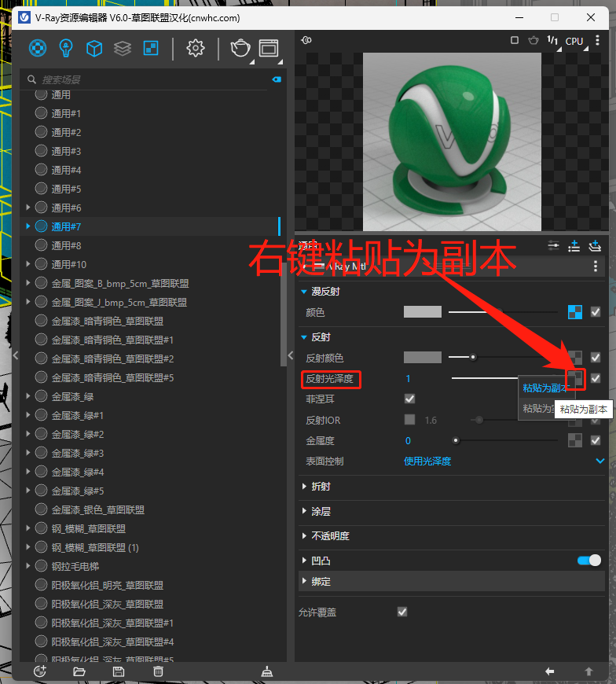
Task: Open the Materials asset category
Action: pyautogui.click(x=38, y=48)
